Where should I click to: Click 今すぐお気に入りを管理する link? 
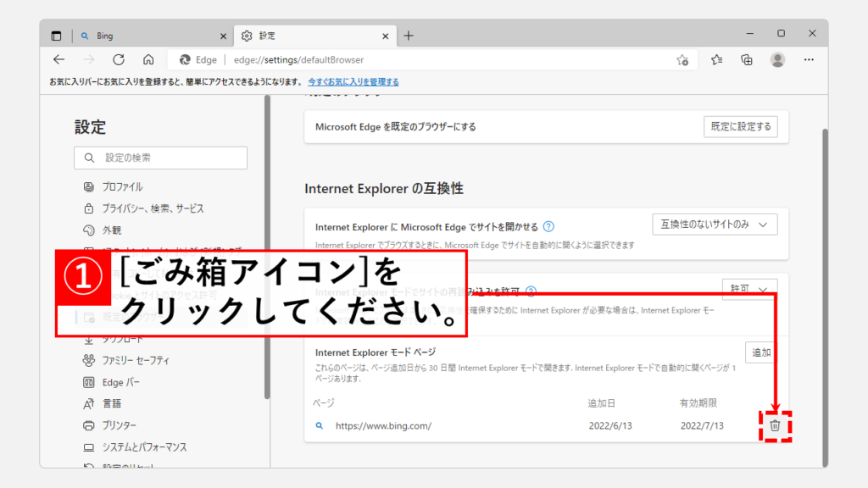point(353,82)
